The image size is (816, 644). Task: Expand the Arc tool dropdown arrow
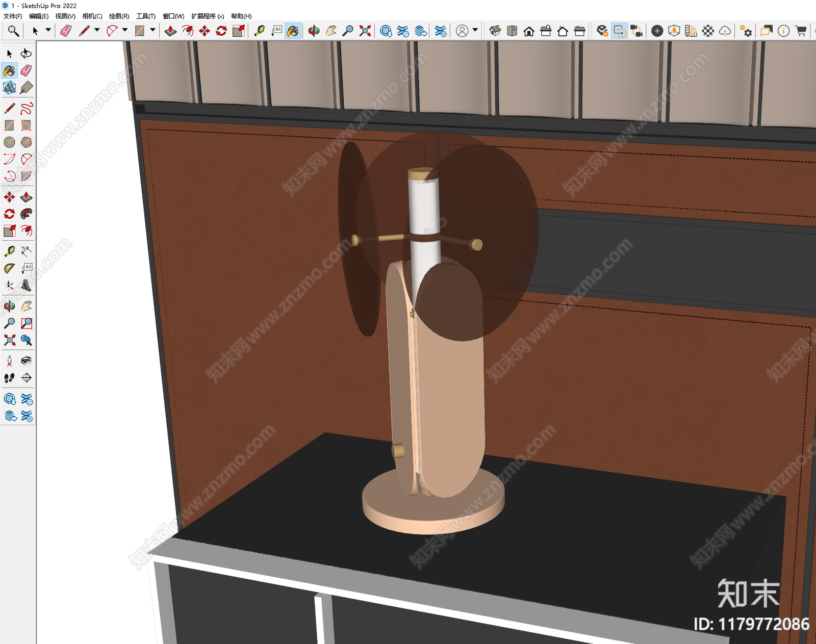[125, 30]
